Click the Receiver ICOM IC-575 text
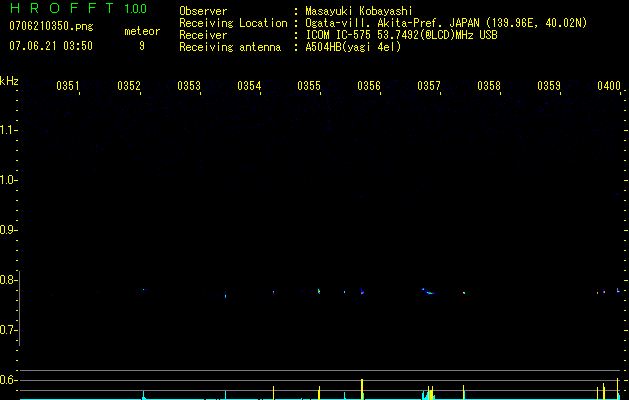Screen dimensions: 629x400 pyautogui.click(x=401, y=35)
